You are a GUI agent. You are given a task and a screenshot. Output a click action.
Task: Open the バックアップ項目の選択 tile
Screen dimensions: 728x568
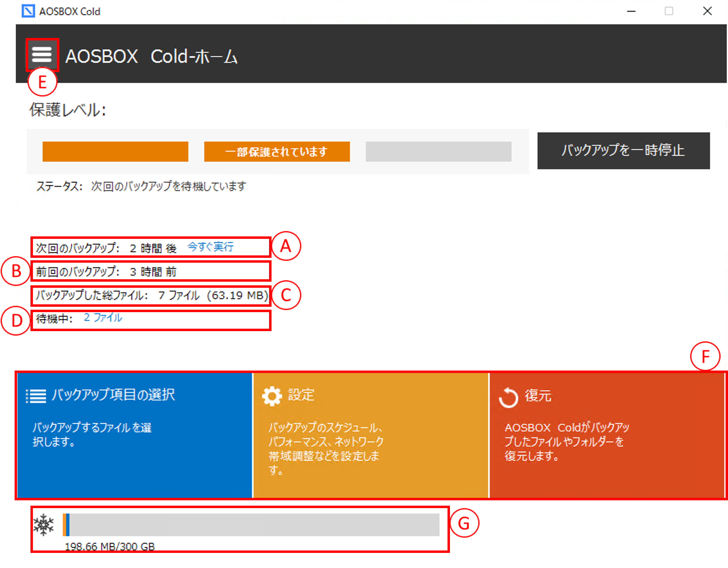click(x=134, y=435)
